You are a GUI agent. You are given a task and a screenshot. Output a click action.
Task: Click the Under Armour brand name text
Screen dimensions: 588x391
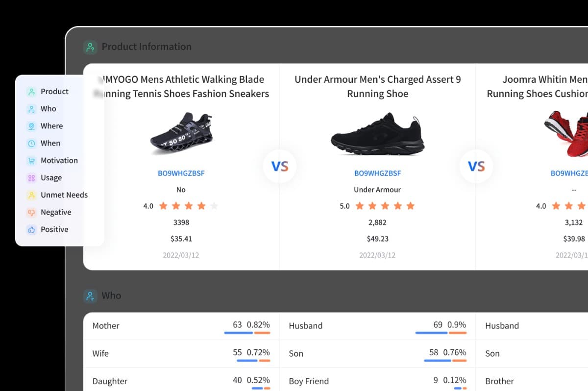(377, 190)
